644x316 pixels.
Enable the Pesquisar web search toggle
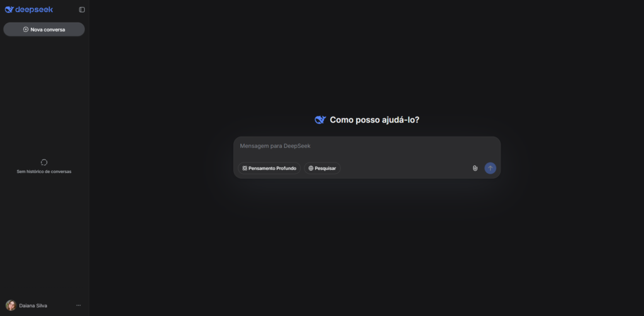pyautogui.click(x=323, y=169)
